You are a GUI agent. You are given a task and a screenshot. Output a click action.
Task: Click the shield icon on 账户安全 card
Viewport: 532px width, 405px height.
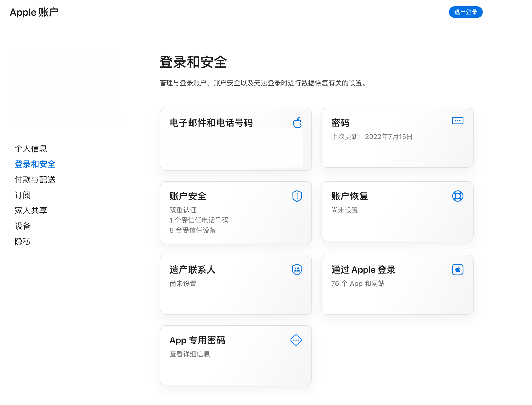(297, 196)
